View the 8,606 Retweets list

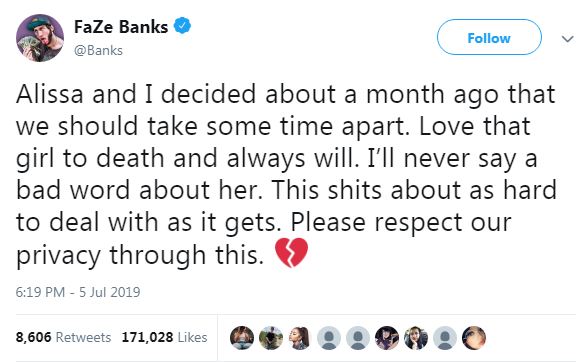pyautogui.click(x=63, y=337)
